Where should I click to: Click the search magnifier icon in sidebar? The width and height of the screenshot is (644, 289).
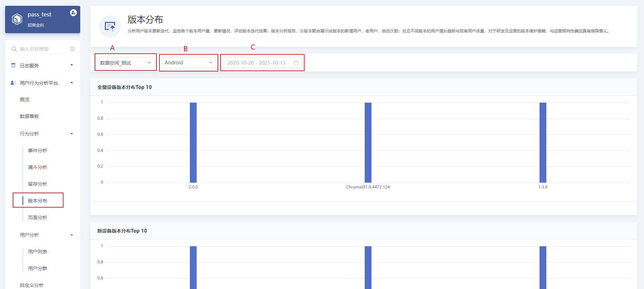[14, 49]
